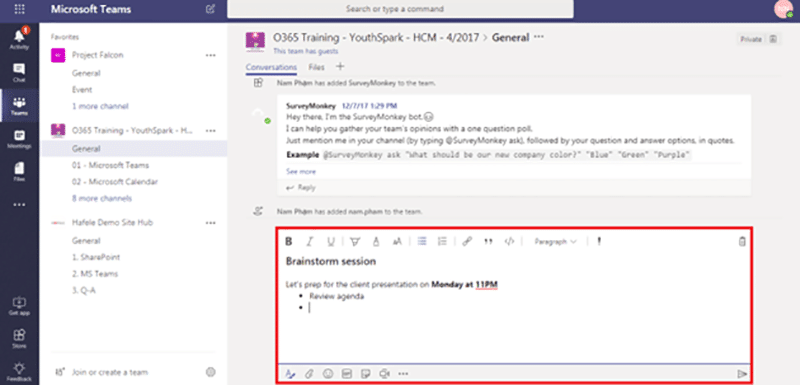Toggle bold formatting in compose toolbar

coord(288,242)
